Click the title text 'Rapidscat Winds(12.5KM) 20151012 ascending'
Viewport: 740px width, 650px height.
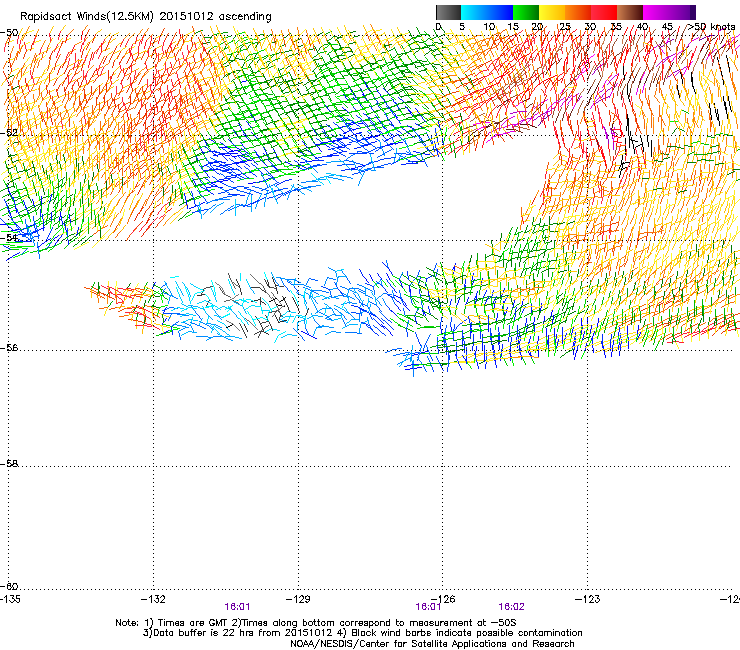[146, 16]
